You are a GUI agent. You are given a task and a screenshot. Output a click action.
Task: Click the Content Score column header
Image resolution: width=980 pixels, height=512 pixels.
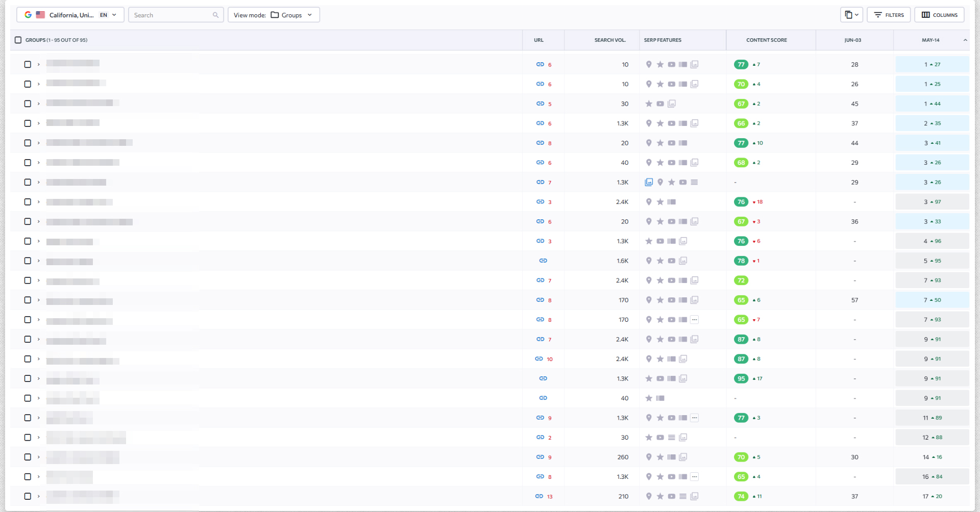766,40
